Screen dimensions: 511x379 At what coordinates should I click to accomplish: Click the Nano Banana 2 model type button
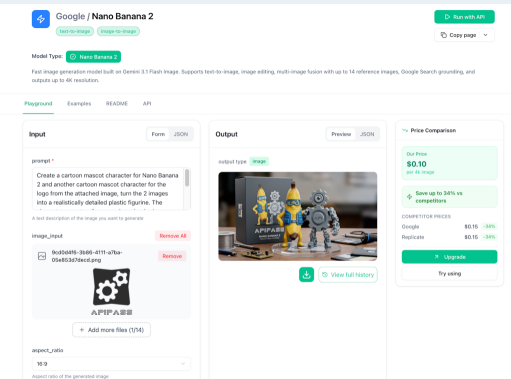[x=93, y=57]
